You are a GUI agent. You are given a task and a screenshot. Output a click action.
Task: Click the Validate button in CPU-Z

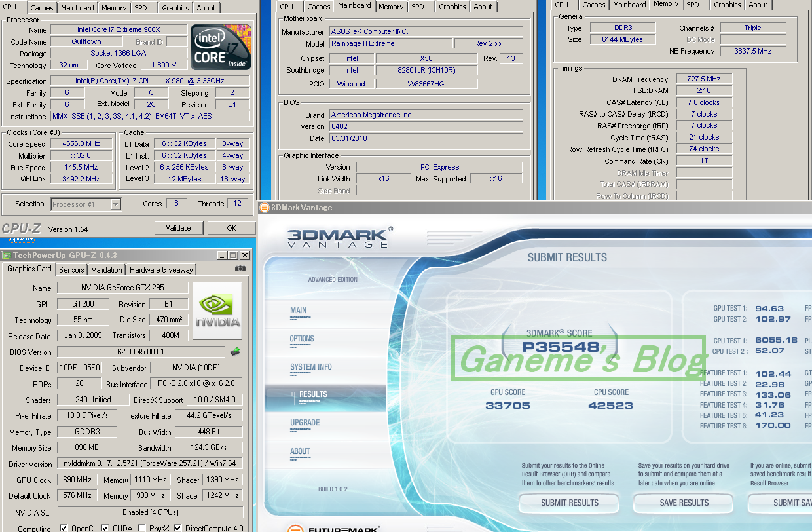point(179,228)
